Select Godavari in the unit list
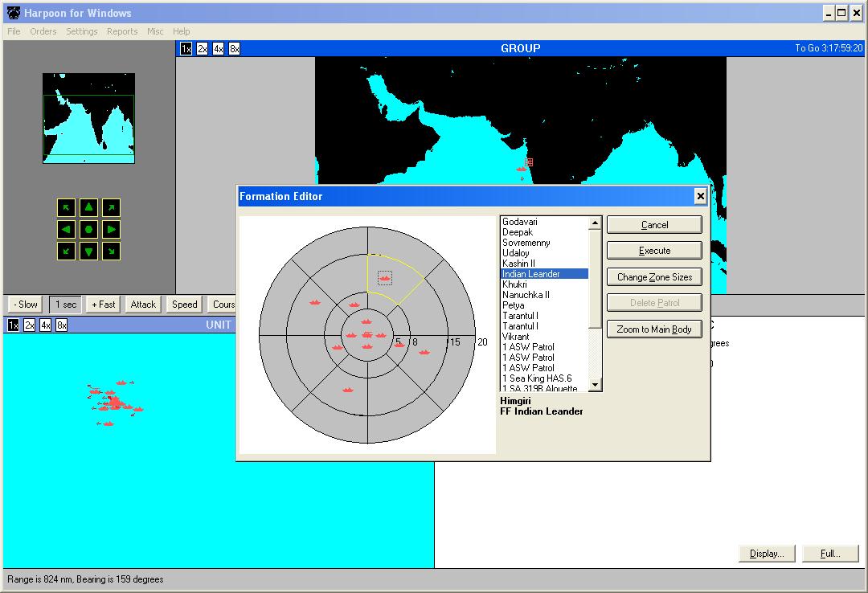Screen dimensions: 868x593 pyautogui.click(x=544, y=222)
